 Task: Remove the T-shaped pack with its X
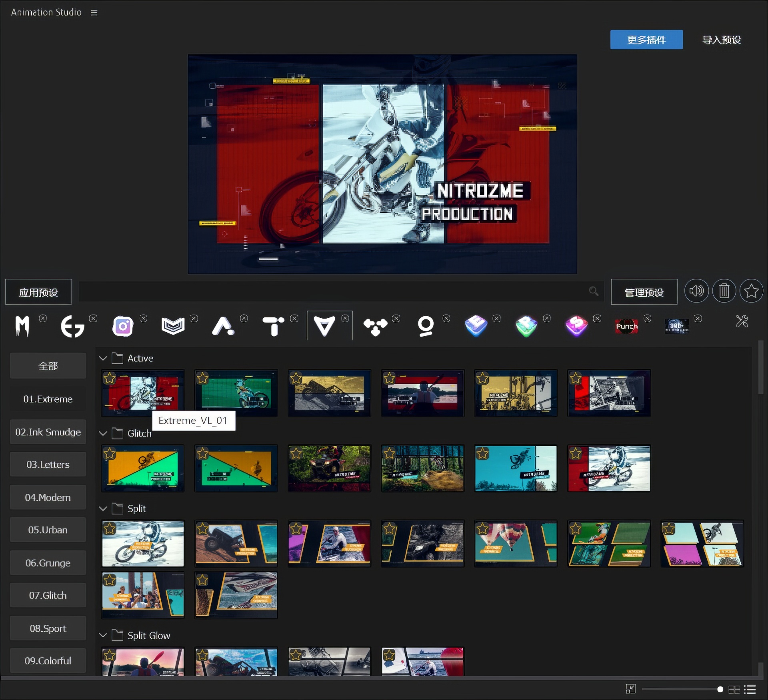(x=294, y=318)
